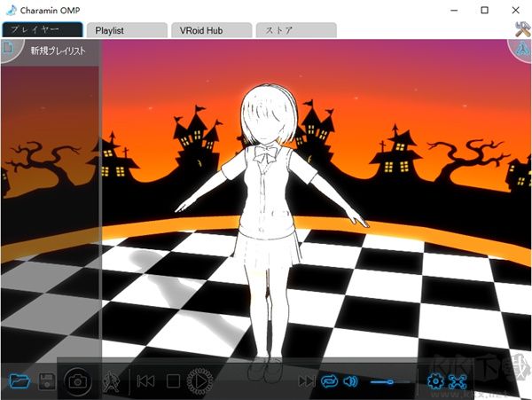
Task: Start playback with the play button
Action: 199,381
